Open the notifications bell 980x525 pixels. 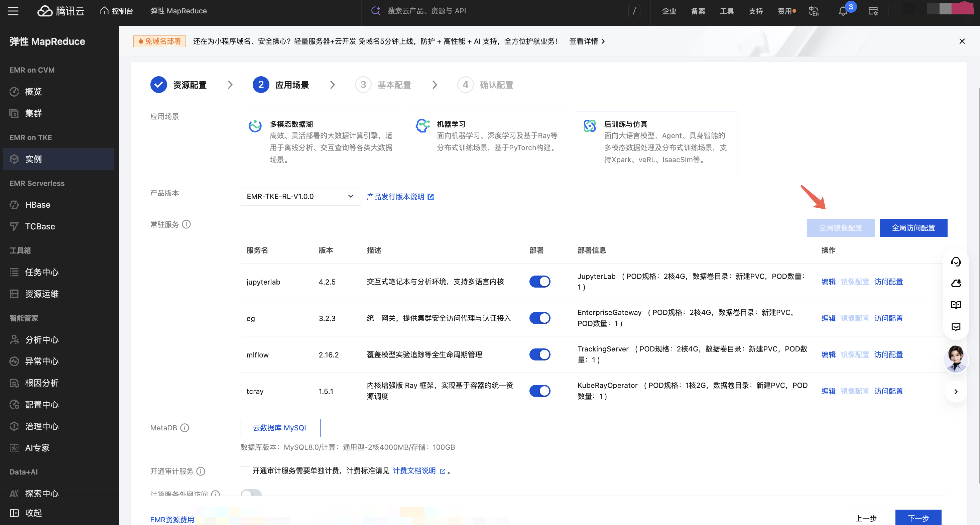pos(843,11)
